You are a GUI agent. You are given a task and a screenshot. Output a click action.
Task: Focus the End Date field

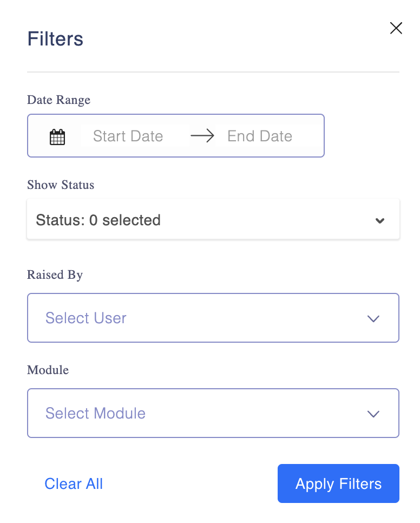pyautogui.click(x=260, y=136)
